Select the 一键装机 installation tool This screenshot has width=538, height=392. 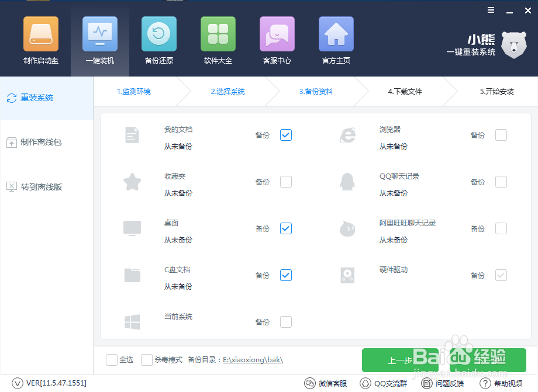tap(99, 41)
